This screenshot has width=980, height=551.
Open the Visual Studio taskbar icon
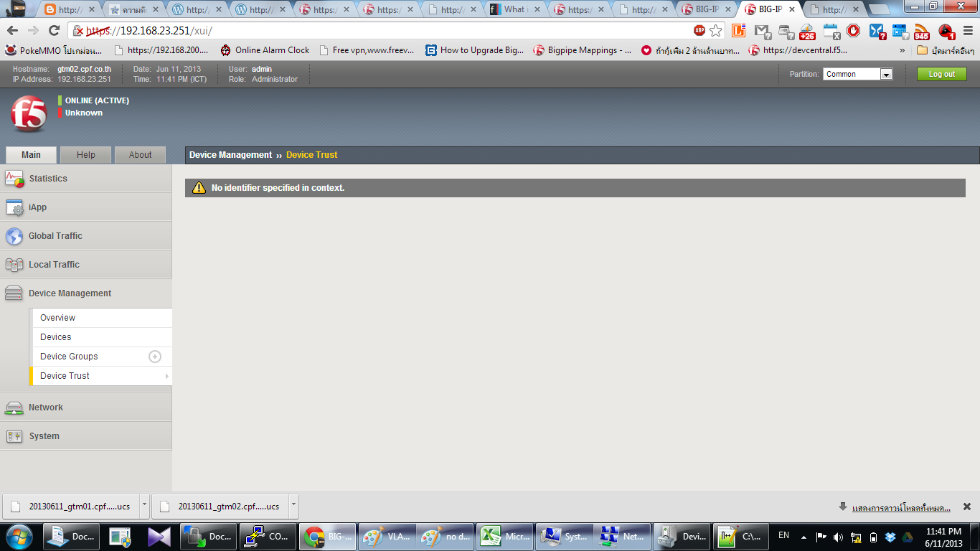coord(159,537)
